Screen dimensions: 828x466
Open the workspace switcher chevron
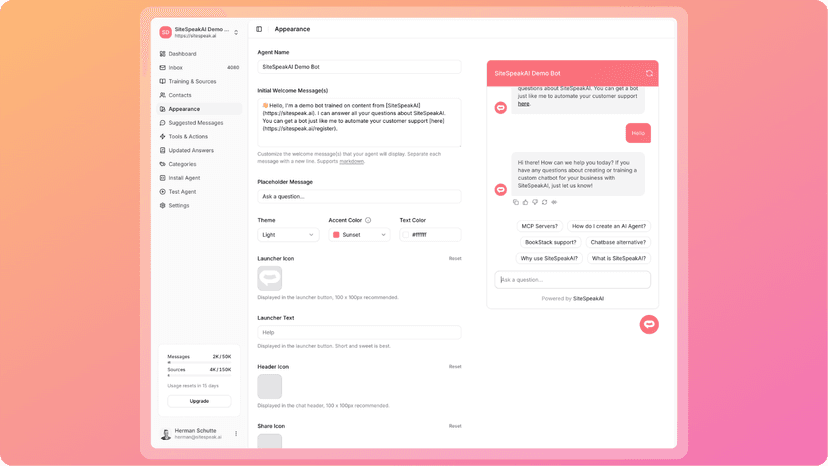pos(236,32)
